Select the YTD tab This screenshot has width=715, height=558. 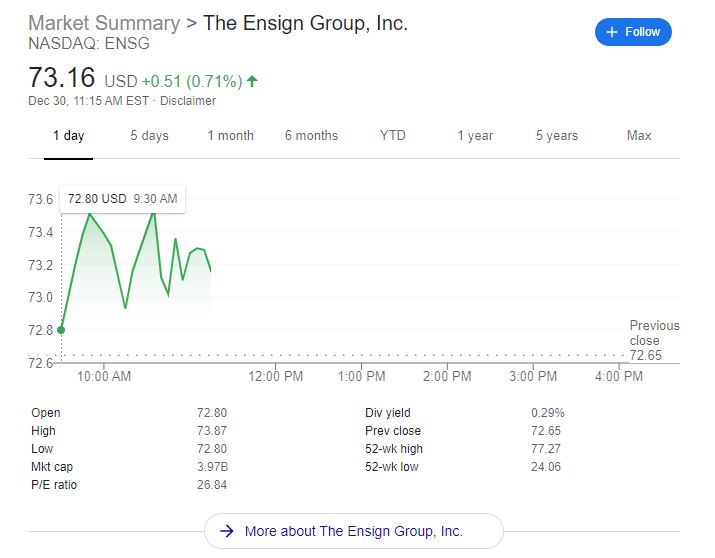393,136
